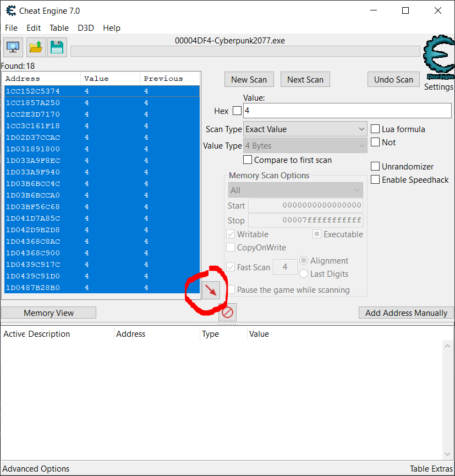Open the D3D menu
This screenshot has height=476, width=455.
pos(86,28)
